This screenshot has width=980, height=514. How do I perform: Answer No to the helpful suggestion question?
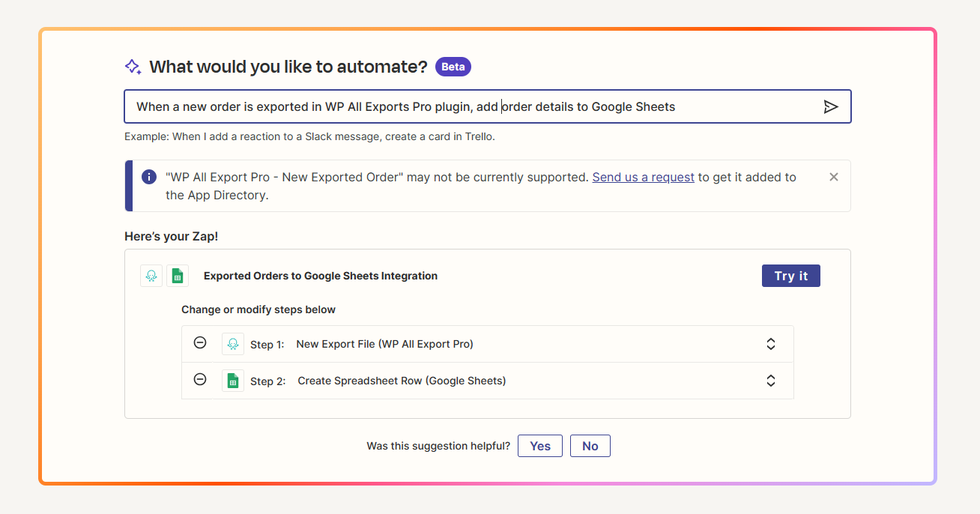click(x=590, y=446)
